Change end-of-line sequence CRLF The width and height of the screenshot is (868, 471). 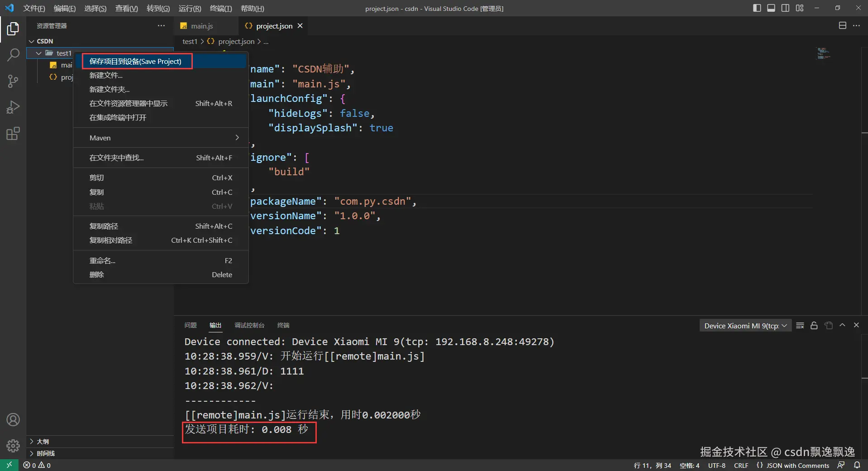coord(741,465)
